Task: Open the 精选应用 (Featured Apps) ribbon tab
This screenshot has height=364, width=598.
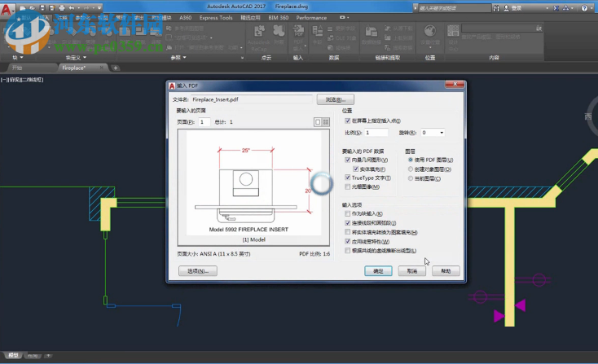Action: [x=250, y=18]
